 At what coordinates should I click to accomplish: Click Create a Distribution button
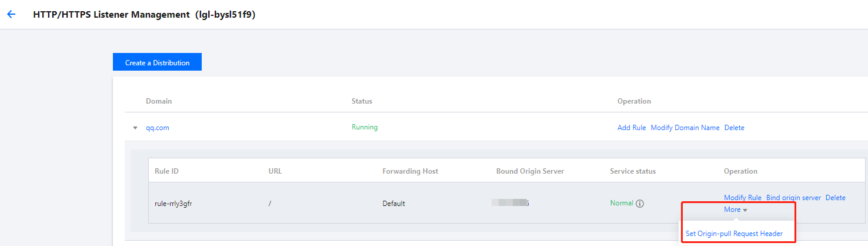click(x=157, y=62)
